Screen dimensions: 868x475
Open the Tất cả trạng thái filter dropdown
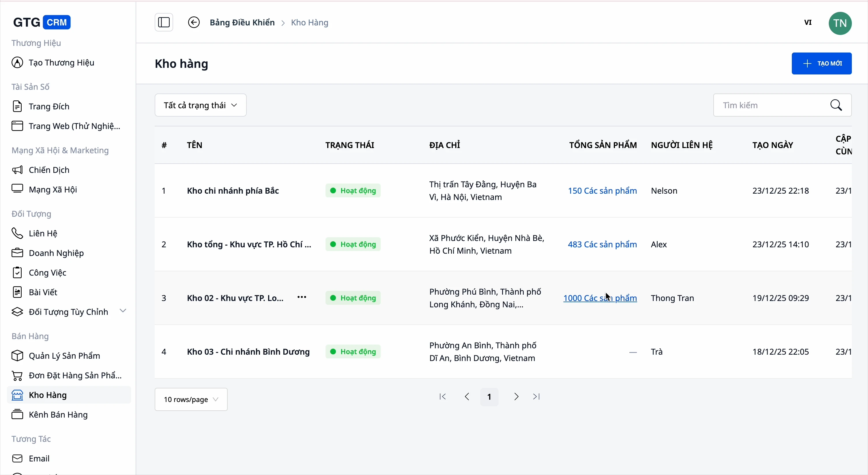coord(201,105)
